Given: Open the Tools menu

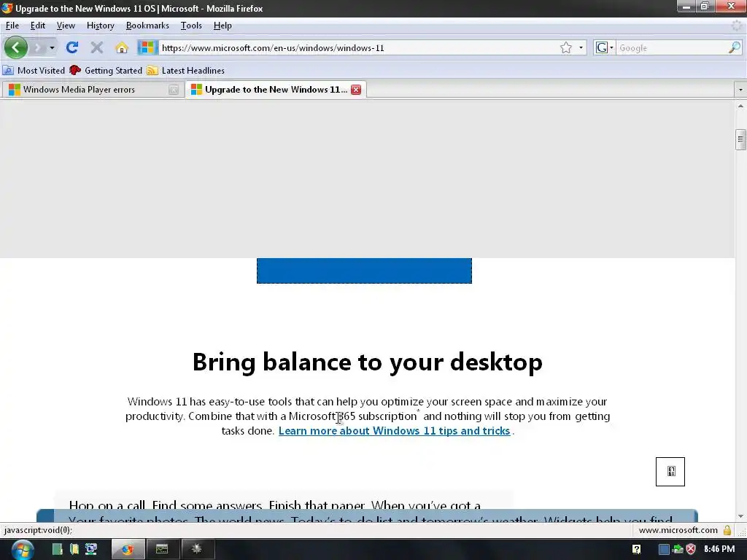Looking at the screenshot, I should [191, 26].
